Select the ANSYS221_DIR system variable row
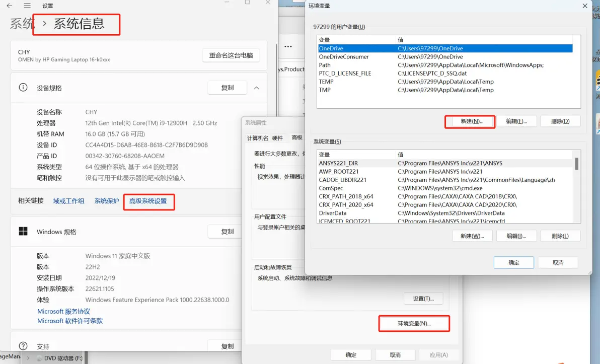Screen dimensions: 600x364 pyautogui.click(x=445, y=163)
